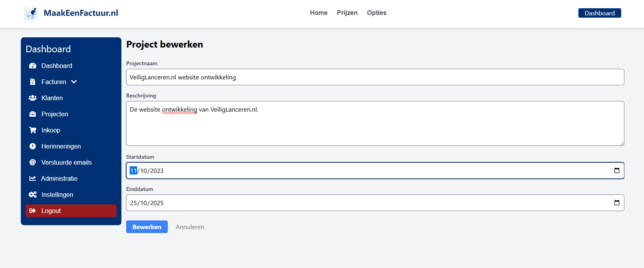Open Dashboard via the top-right button
This screenshot has height=268, width=644.
pyautogui.click(x=599, y=13)
